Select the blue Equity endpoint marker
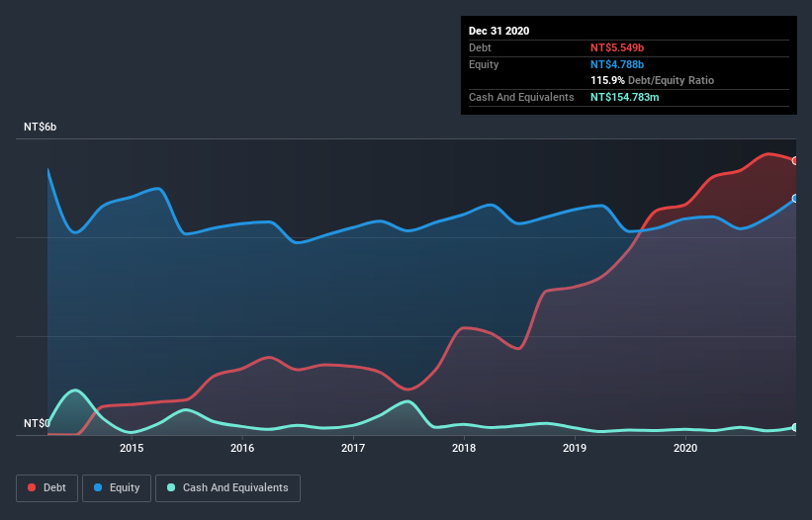This screenshot has width=812, height=520. tap(795, 198)
